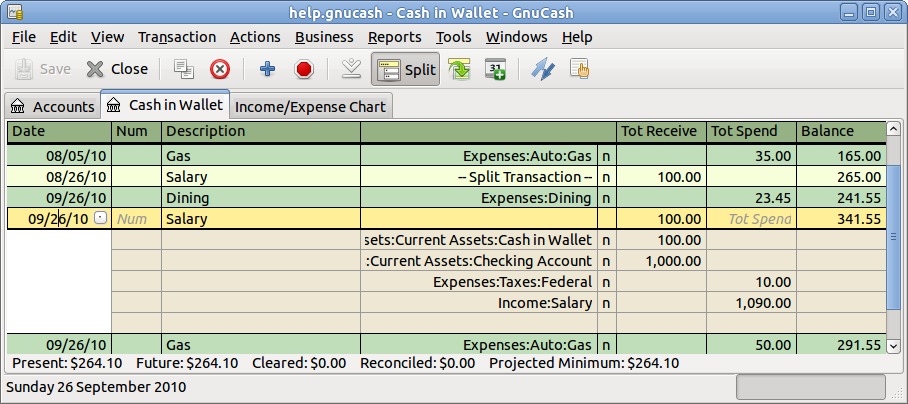
Task: Click the green Jump icon
Action: [459, 69]
